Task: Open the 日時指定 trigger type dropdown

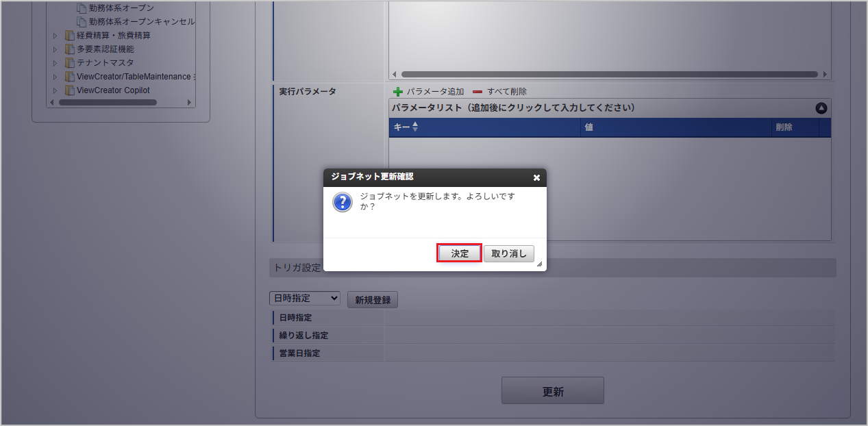Action: tap(305, 299)
